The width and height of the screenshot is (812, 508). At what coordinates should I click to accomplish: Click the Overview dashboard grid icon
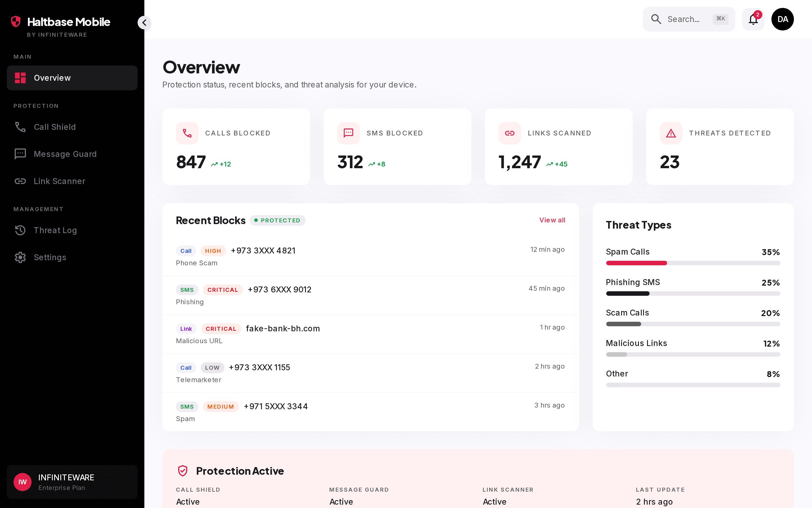pos(20,78)
